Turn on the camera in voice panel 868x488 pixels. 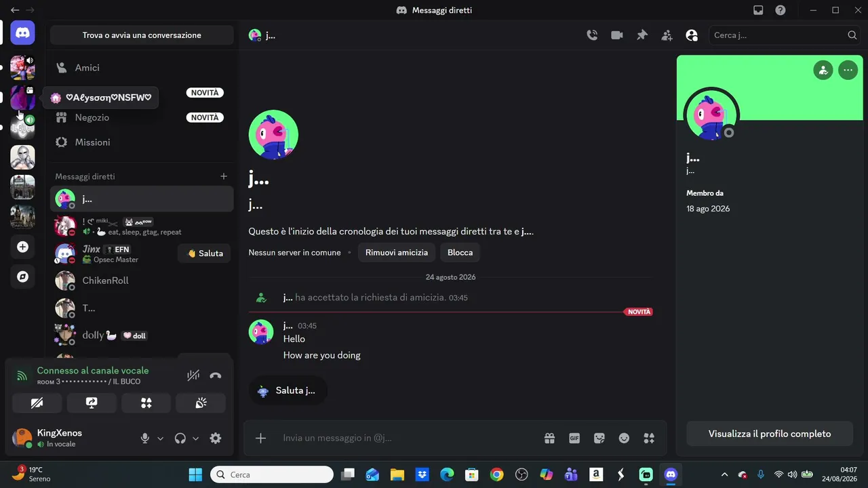(x=37, y=403)
